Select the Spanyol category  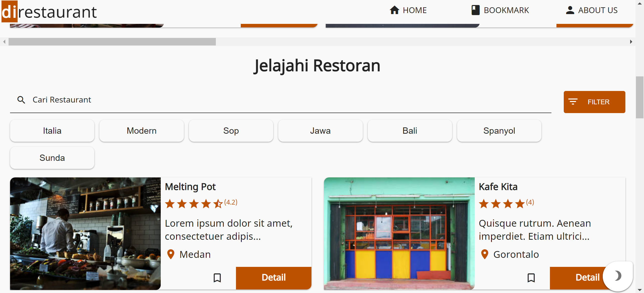(x=499, y=131)
